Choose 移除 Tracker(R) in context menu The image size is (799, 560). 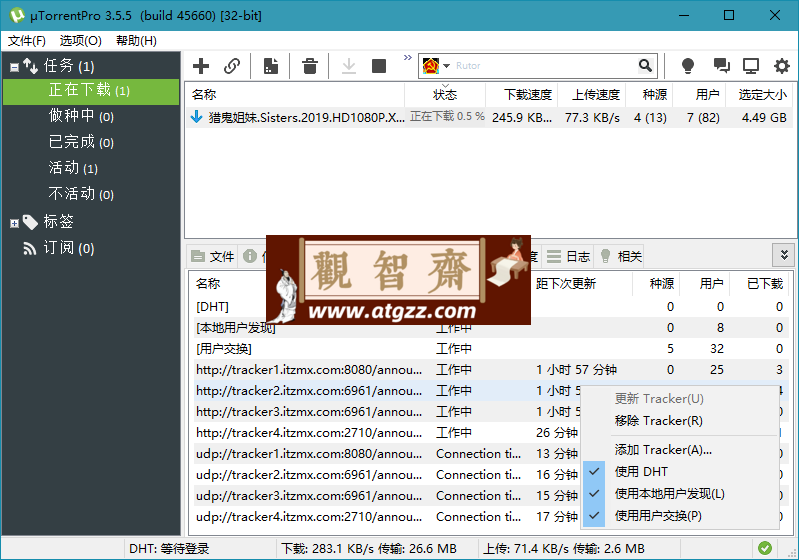680,421
